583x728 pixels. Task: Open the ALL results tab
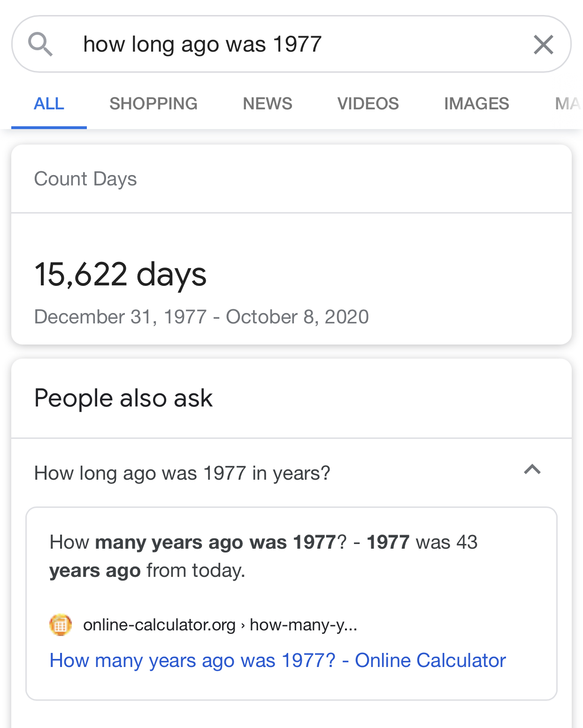[x=49, y=104]
